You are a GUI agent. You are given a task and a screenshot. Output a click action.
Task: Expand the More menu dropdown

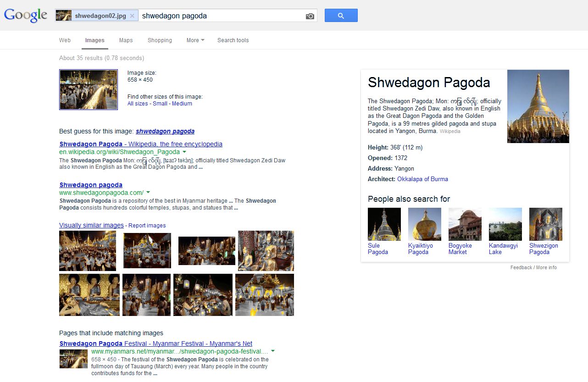pos(195,40)
